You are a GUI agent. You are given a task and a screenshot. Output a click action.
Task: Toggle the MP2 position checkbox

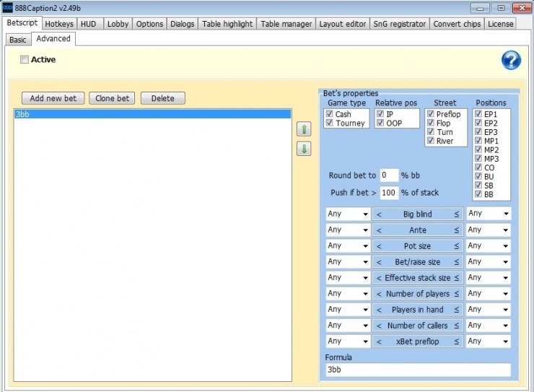tap(478, 149)
